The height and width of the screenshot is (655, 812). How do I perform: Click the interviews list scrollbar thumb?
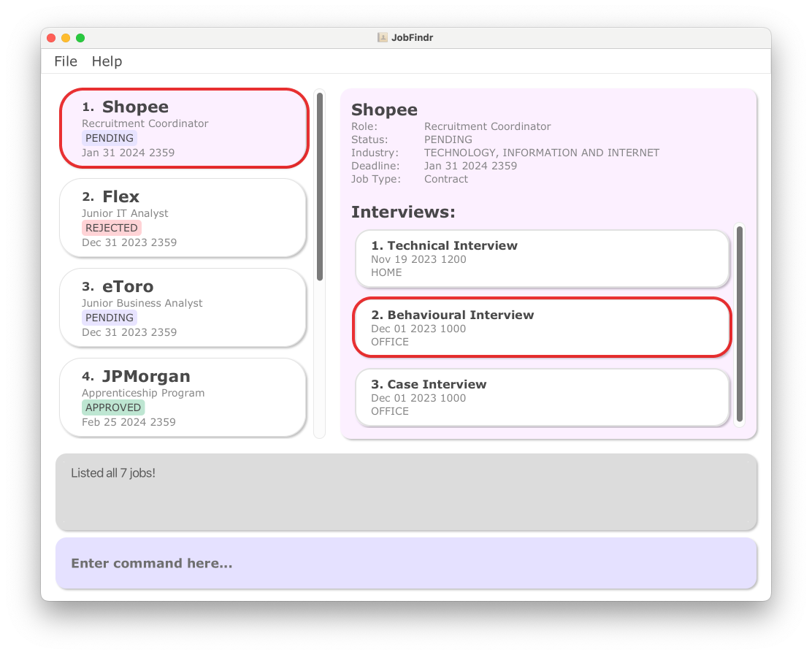(x=740, y=324)
